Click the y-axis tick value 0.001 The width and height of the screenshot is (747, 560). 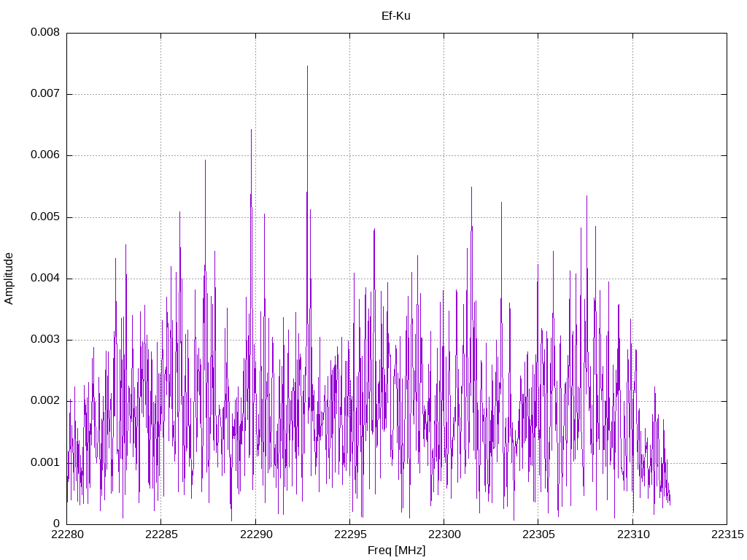coord(45,463)
